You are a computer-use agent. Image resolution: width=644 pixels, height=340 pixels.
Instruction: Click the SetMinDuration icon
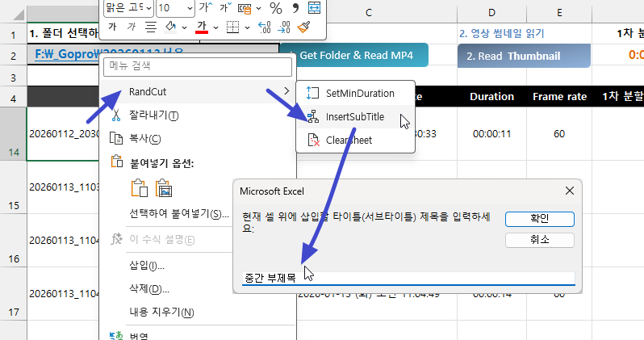(x=312, y=94)
